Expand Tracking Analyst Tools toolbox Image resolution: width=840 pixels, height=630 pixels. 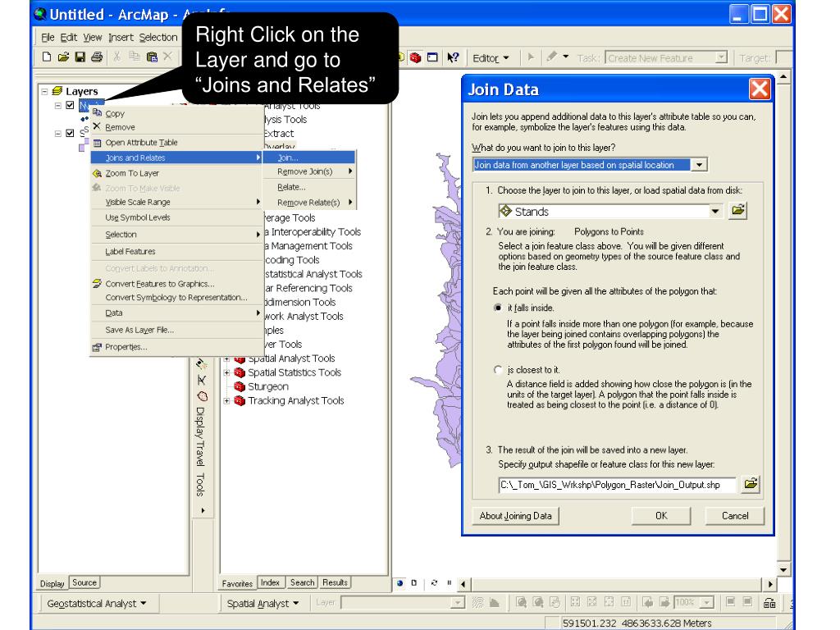[x=226, y=400]
